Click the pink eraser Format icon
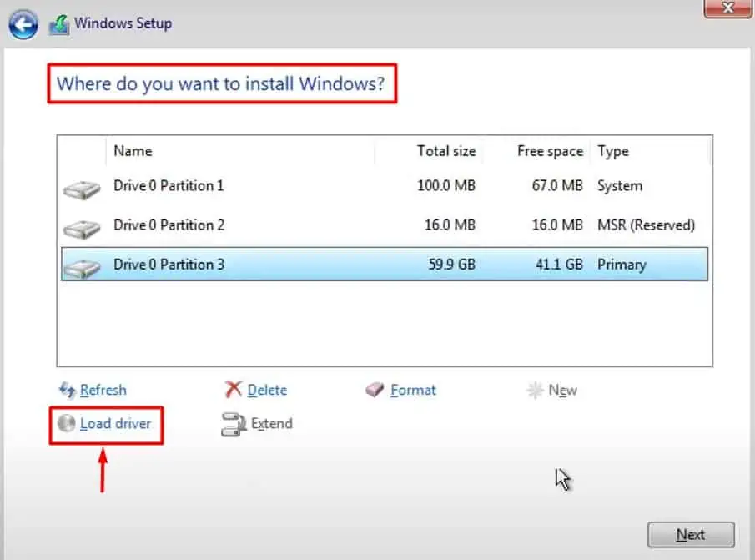Image resolution: width=755 pixels, height=560 pixels. (374, 389)
